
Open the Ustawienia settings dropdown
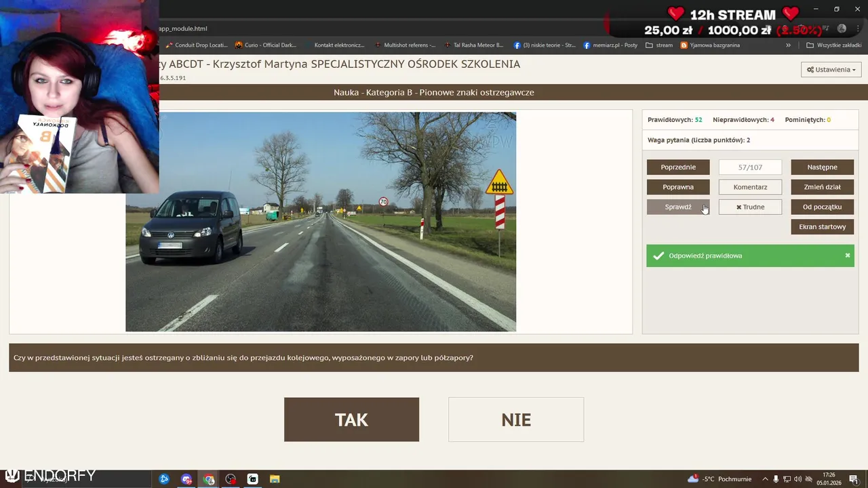[831, 70]
